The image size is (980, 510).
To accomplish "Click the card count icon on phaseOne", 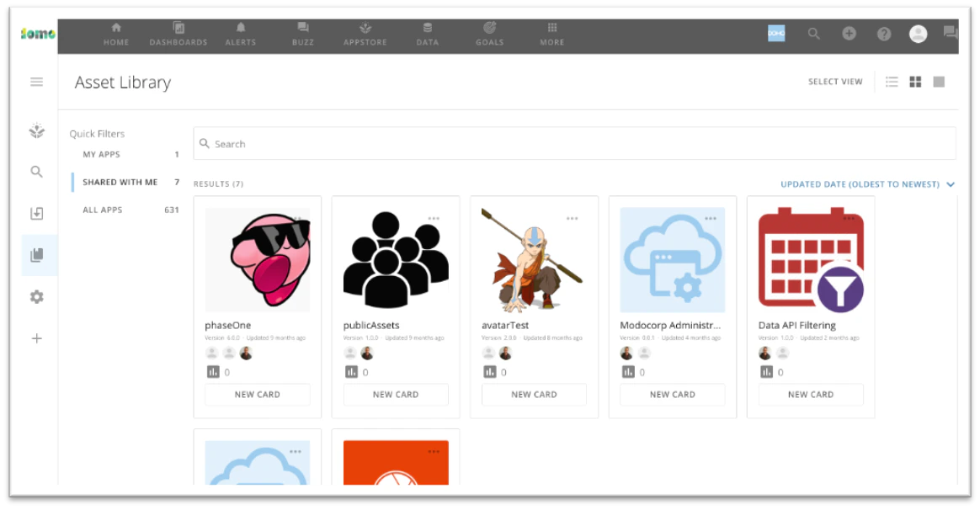I will click(x=213, y=372).
